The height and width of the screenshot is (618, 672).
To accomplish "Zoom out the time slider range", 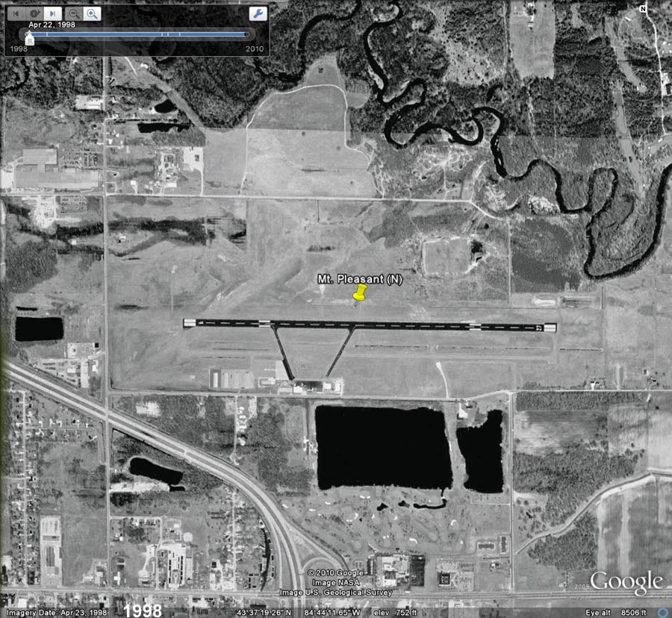I will pos(74,13).
